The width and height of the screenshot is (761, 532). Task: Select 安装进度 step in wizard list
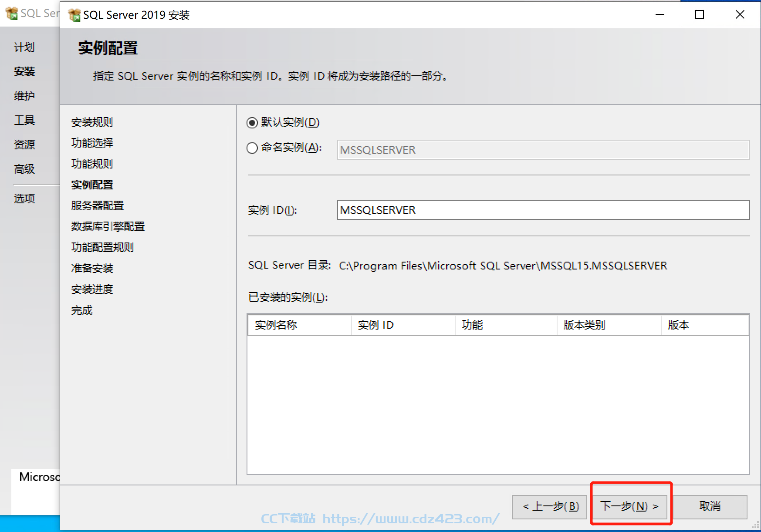(x=92, y=289)
